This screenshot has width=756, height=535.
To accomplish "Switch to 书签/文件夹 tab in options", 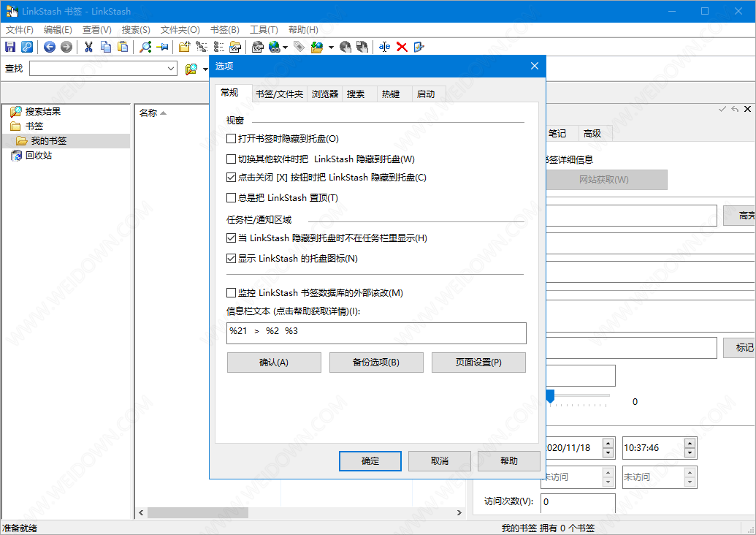I will [280, 94].
